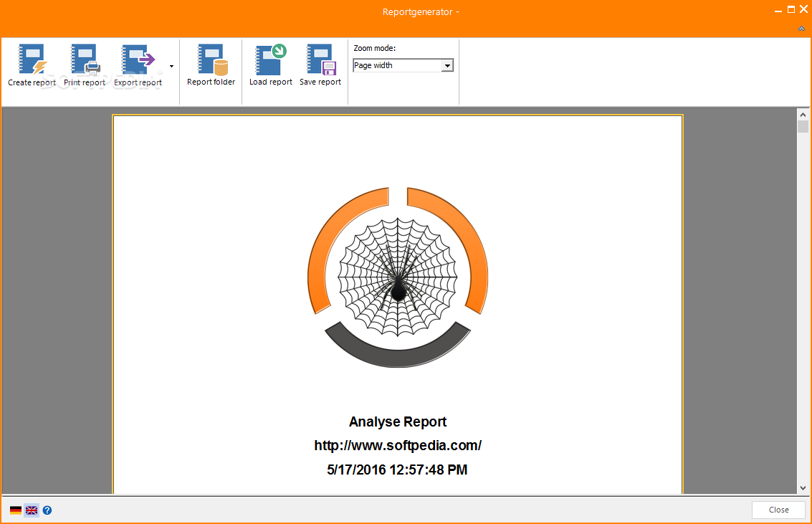Click the vertical scrollbar thumb
Screen dimensions: 812x524
pos(803,126)
